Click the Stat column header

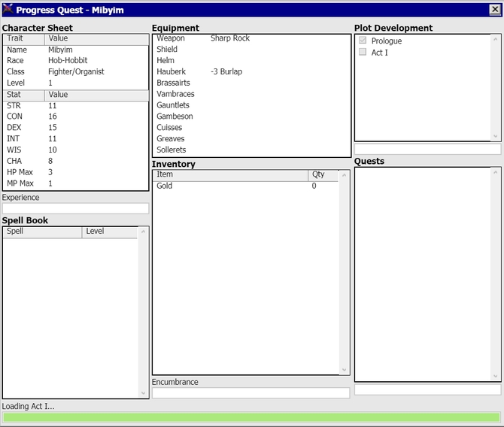click(24, 95)
